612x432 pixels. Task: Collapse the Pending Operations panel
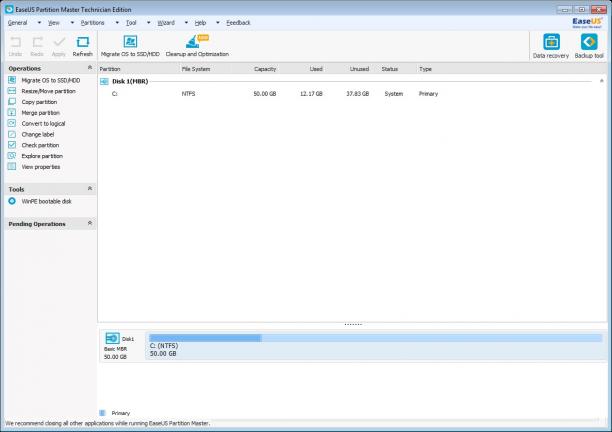(90, 223)
